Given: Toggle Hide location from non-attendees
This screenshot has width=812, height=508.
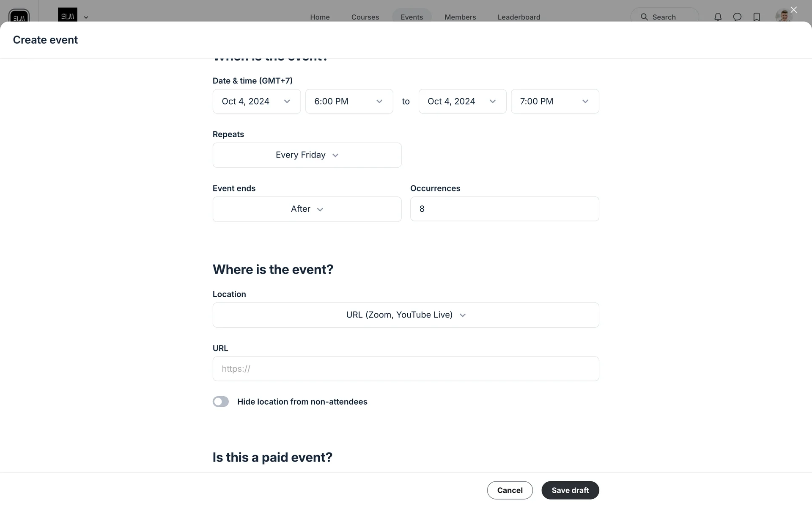Looking at the screenshot, I should 220,402.
